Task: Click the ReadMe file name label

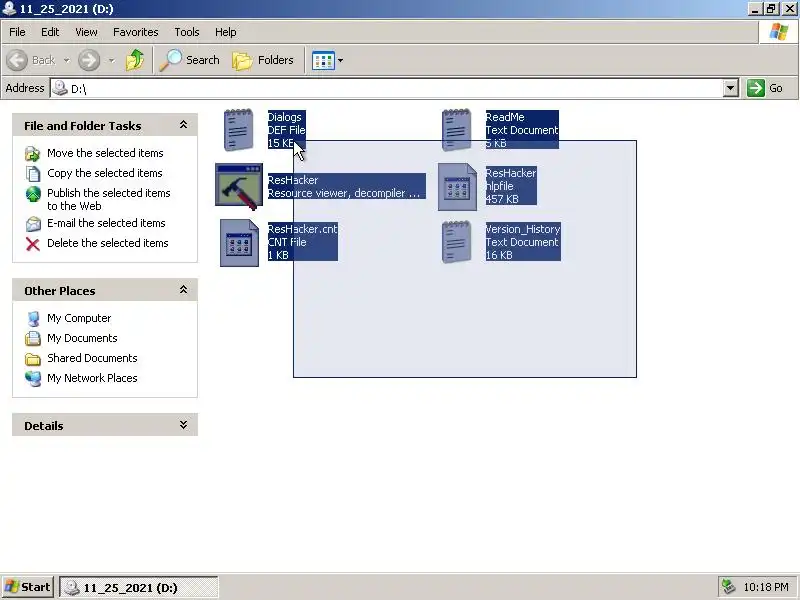Action: click(505, 117)
